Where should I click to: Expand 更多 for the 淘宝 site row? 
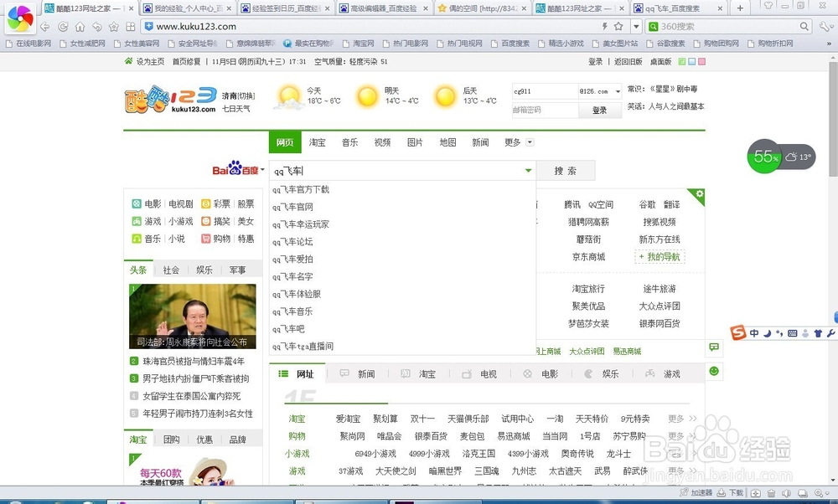(x=682, y=419)
